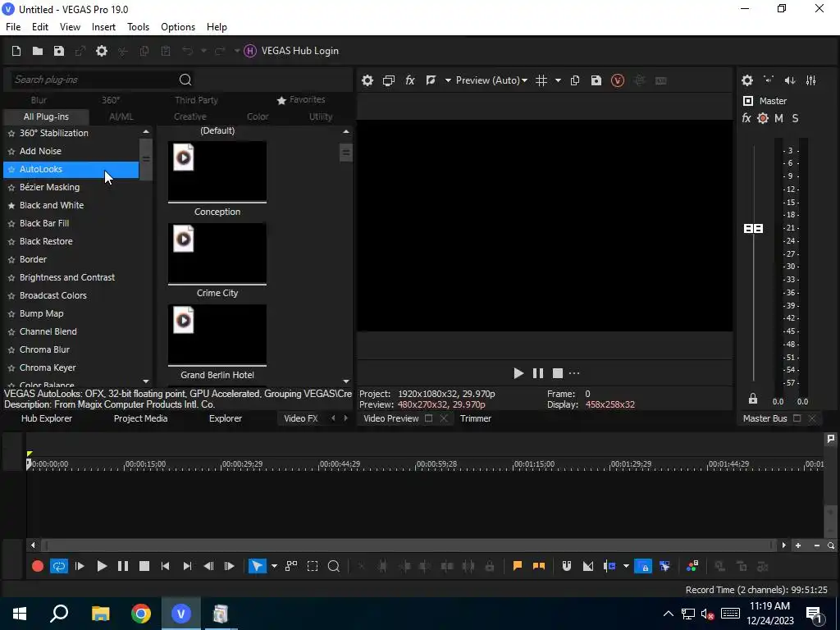Click Play From Start in transport bar
Image resolution: width=840 pixels, height=630 pixels.
[80, 566]
